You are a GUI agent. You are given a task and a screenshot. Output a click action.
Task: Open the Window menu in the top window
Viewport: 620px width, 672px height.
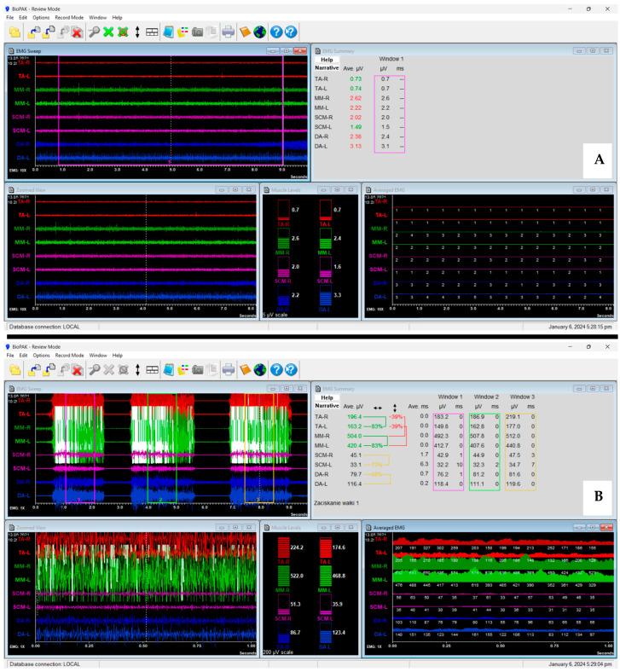(97, 17)
